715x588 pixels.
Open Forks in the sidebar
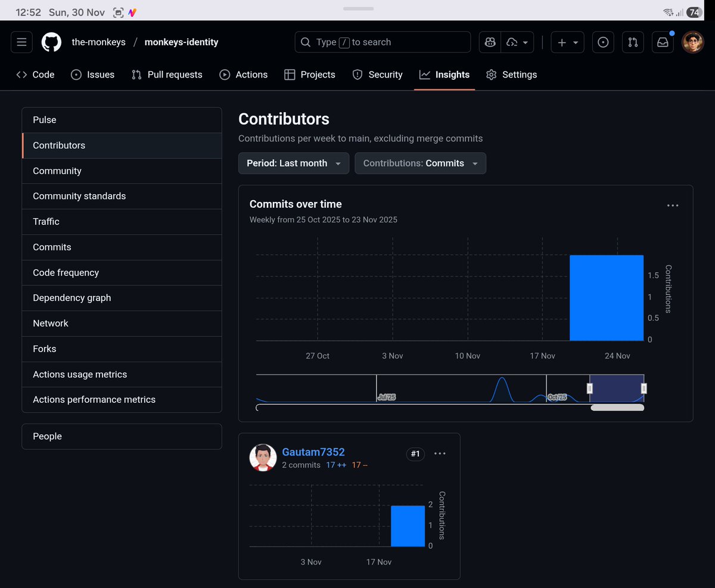122,349
